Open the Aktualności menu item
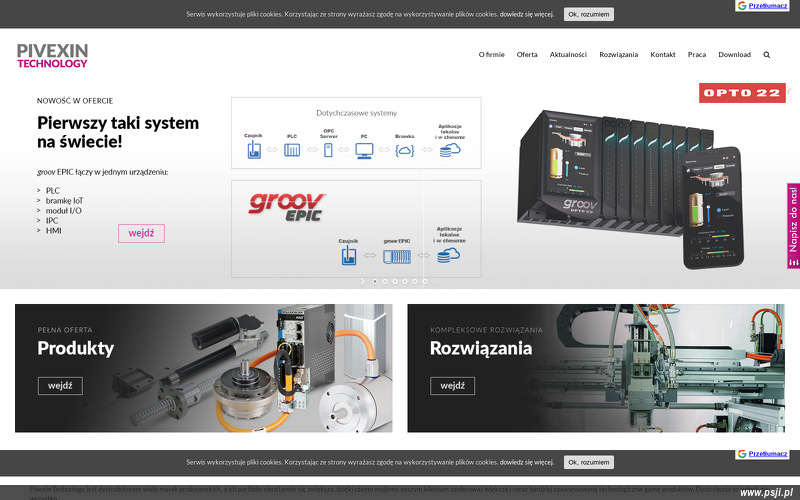800x500 pixels. click(x=568, y=55)
